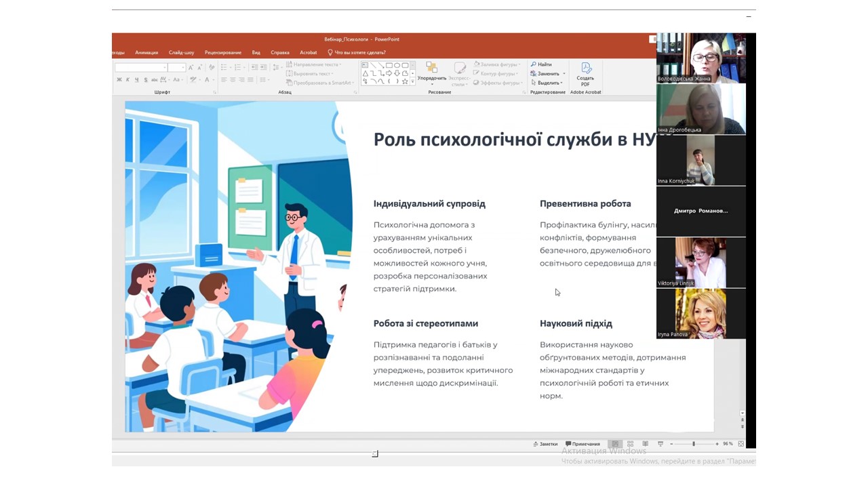Click the Найти search button
The width and height of the screenshot is (868, 488).
pyautogui.click(x=541, y=64)
